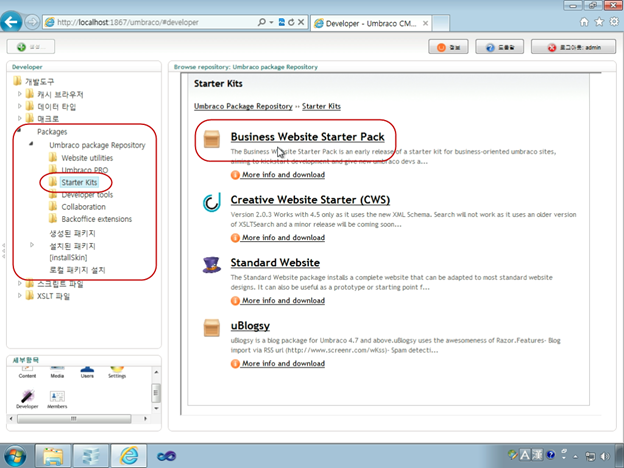Open Windows Start orb

(14, 456)
